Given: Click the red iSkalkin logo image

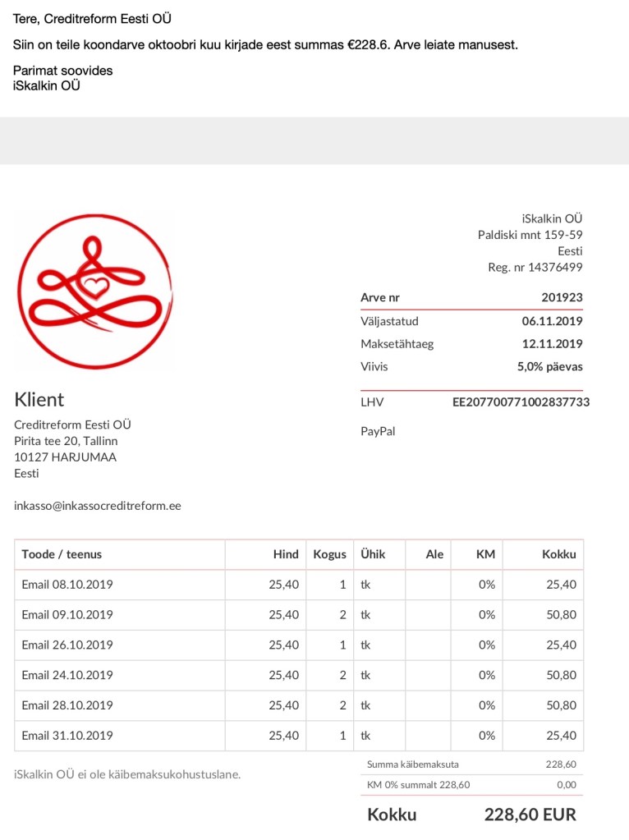Looking at the screenshot, I should tap(94, 291).
